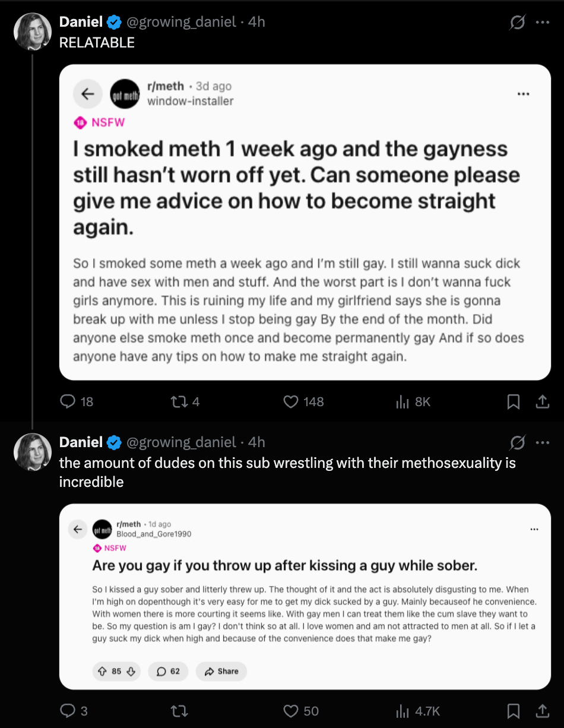The width and height of the screenshot is (564, 728).
Task: Bookmark the first tweet
Action: [514, 402]
